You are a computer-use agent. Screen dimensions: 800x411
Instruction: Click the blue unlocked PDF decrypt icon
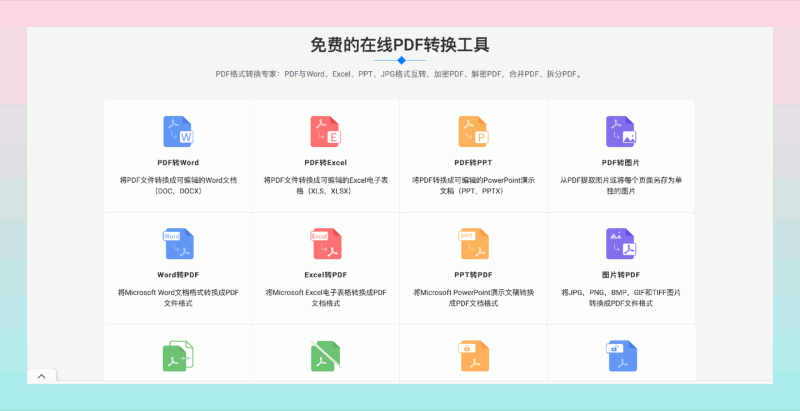[x=621, y=356]
